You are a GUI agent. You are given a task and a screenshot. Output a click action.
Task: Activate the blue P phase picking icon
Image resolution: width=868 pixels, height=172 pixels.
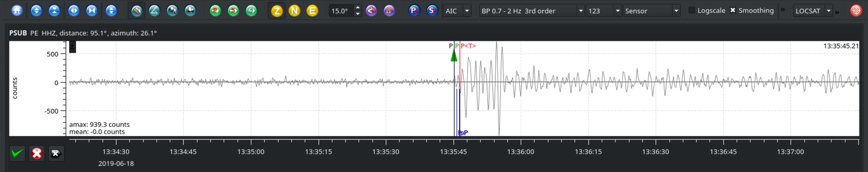(414, 11)
